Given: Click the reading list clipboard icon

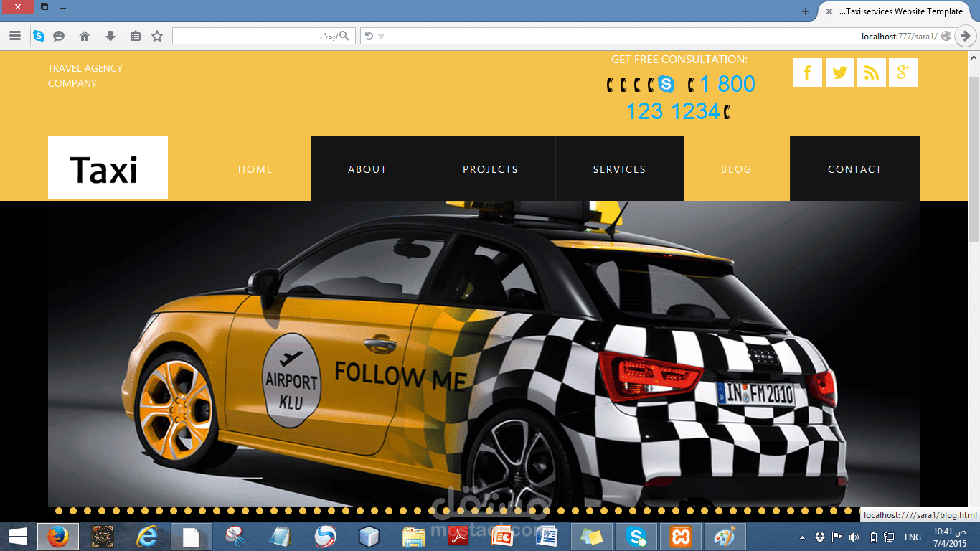Looking at the screenshot, I should 135,36.
